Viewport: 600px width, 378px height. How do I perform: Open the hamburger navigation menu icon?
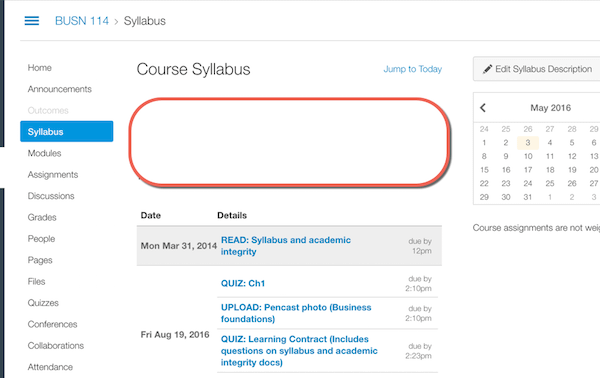tap(32, 21)
